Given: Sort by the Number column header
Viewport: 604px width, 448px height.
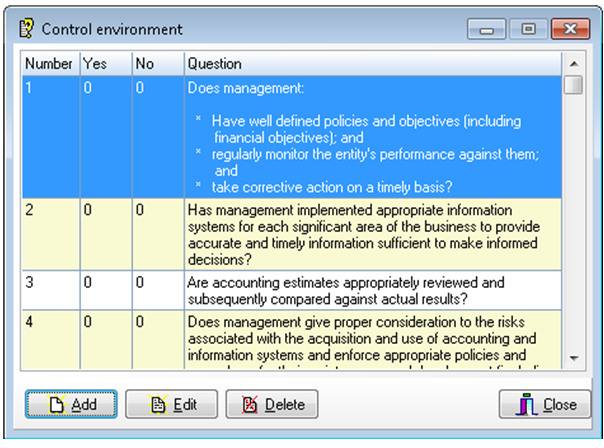Looking at the screenshot, I should pos(50,64).
